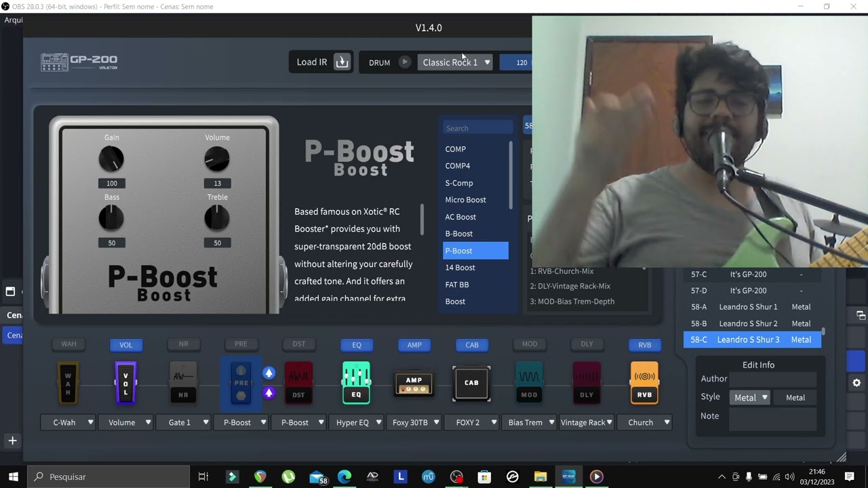This screenshot has height=488, width=868.
Task: Open the Style Metal dropdown in Edit Info
Action: [751, 398]
